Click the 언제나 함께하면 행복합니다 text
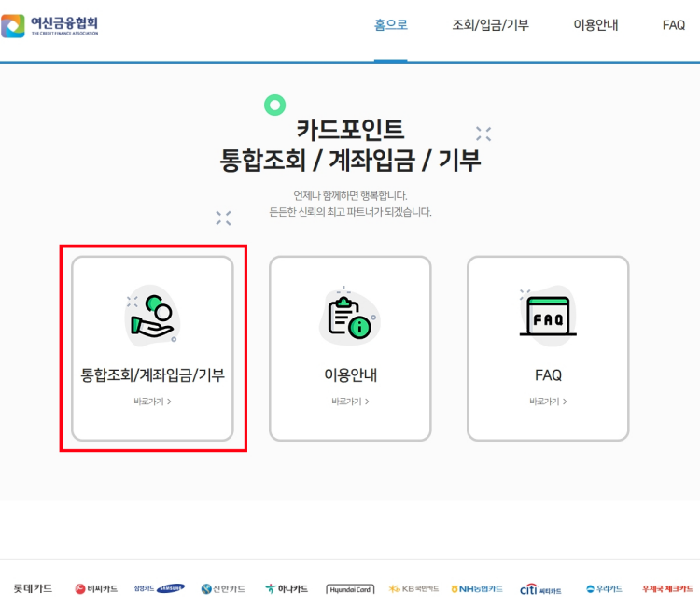The height and width of the screenshot is (607, 700). [350, 195]
